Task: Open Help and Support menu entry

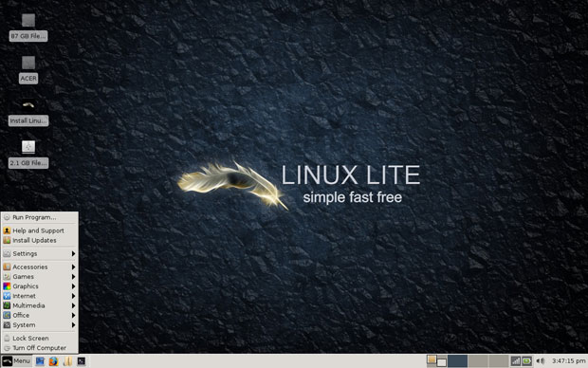Action: point(40,230)
